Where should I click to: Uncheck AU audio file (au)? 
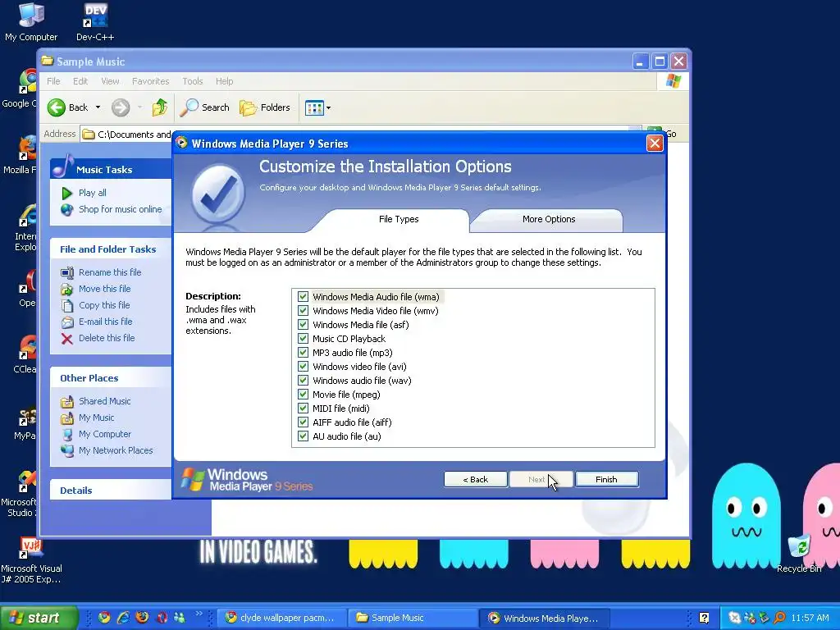pyautogui.click(x=304, y=436)
